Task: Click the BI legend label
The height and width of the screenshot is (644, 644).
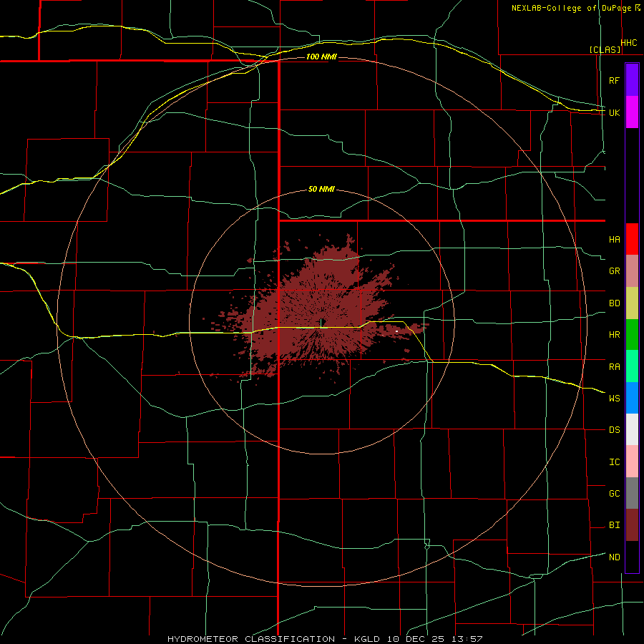Action: [x=614, y=525]
